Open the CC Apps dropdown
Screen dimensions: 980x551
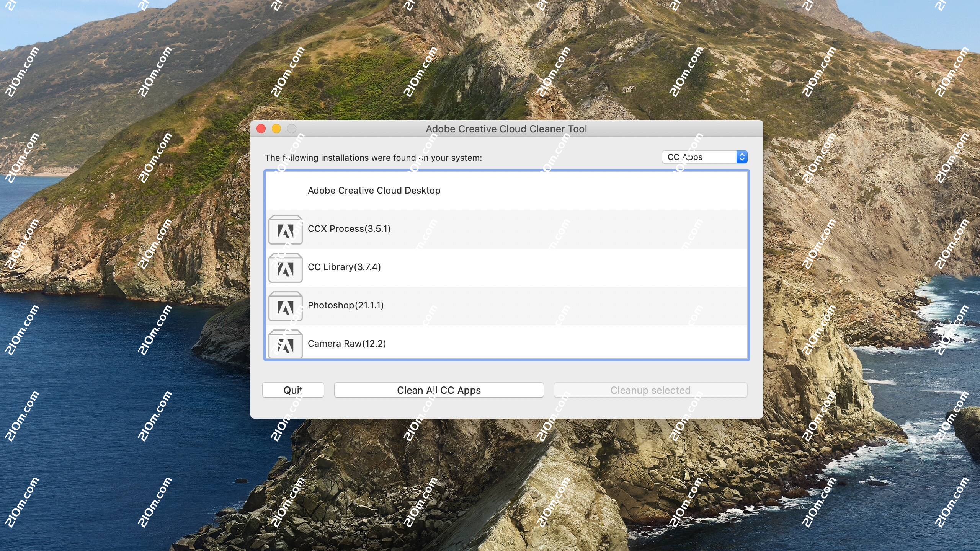pyautogui.click(x=705, y=157)
